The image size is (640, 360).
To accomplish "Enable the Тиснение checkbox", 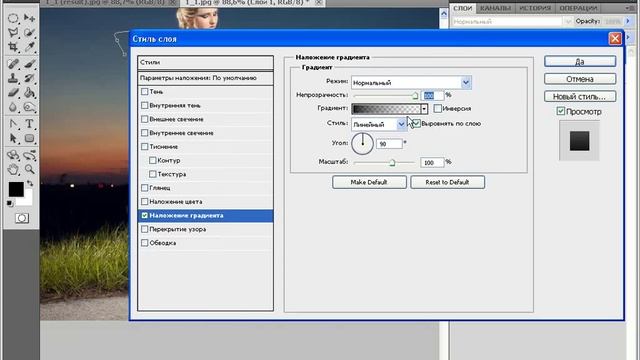I will 144,147.
